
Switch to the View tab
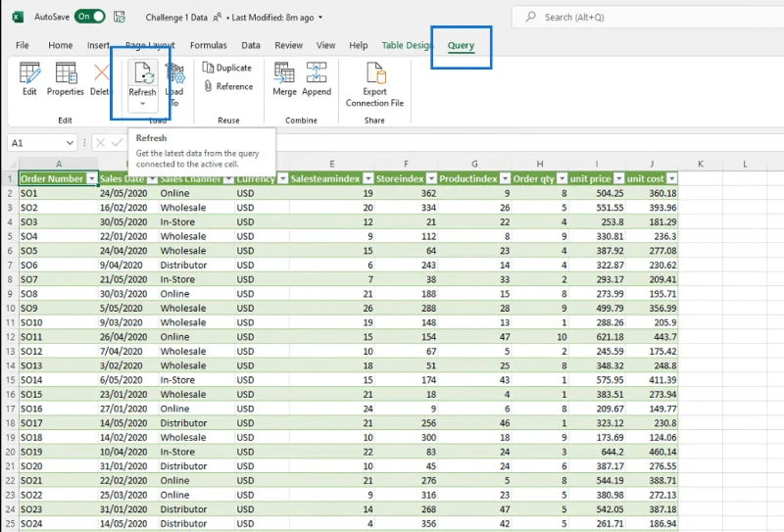325,45
